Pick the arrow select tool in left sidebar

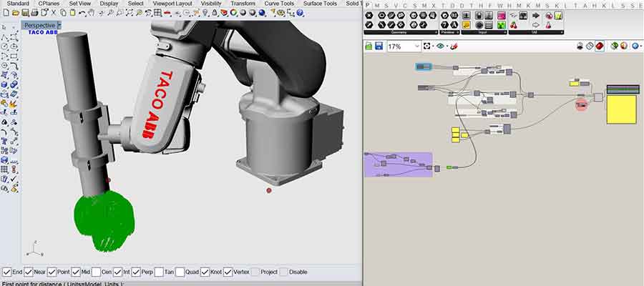[x=4, y=27]
